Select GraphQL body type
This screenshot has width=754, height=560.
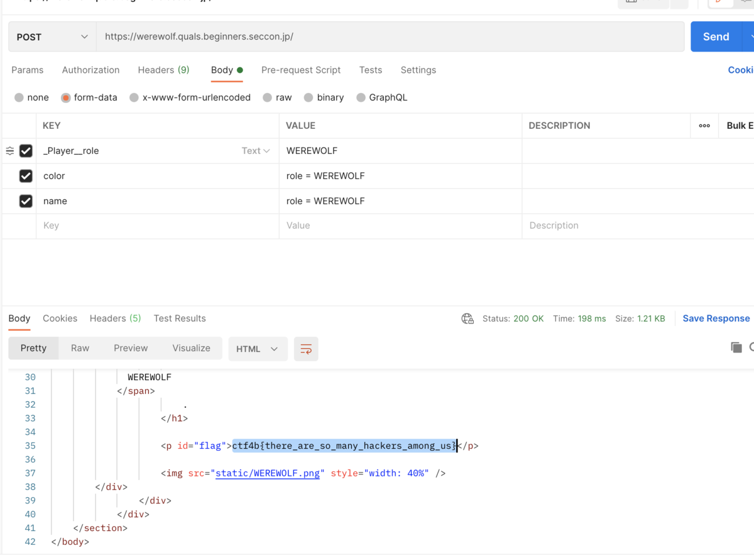pos(361,97)
